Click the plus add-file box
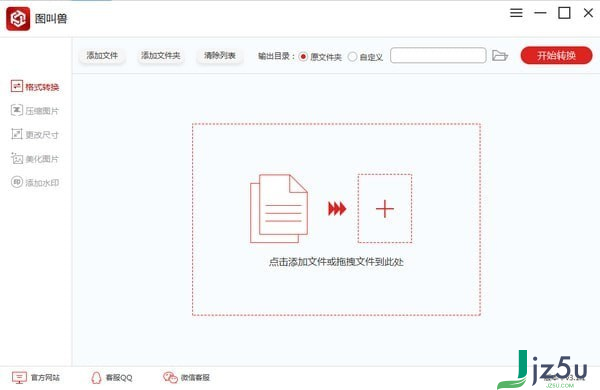This screenshot has width=600, height=390. pyautogui.click(x=385, y=209)
